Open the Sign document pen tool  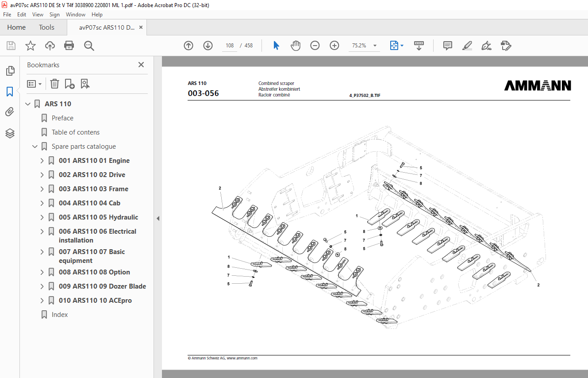486,46
